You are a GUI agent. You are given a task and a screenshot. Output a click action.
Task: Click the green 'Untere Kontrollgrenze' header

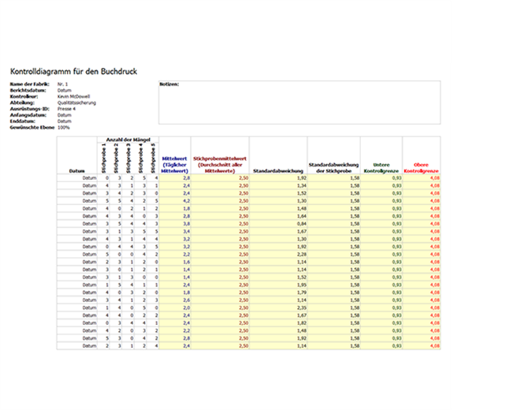pos(381,168)
